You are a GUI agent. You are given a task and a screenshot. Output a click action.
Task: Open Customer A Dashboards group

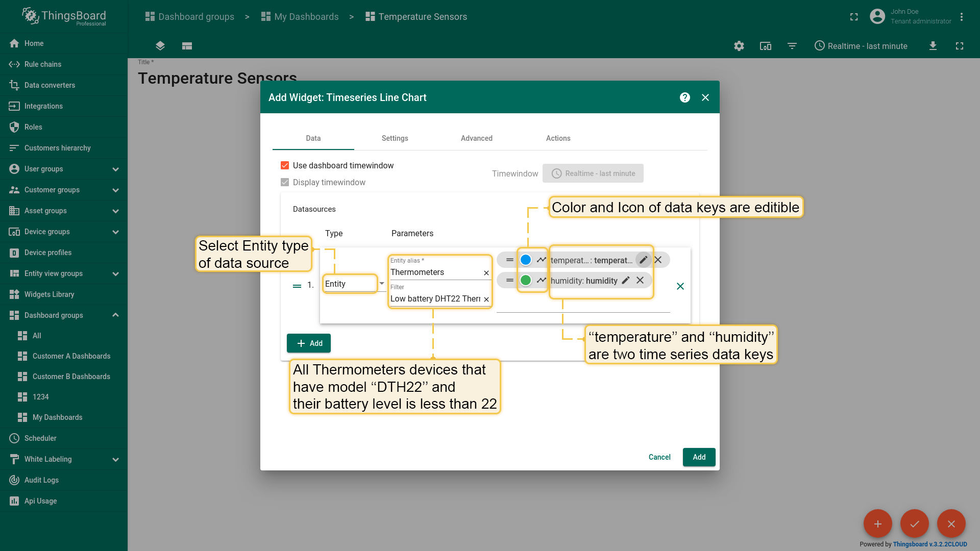64,356
